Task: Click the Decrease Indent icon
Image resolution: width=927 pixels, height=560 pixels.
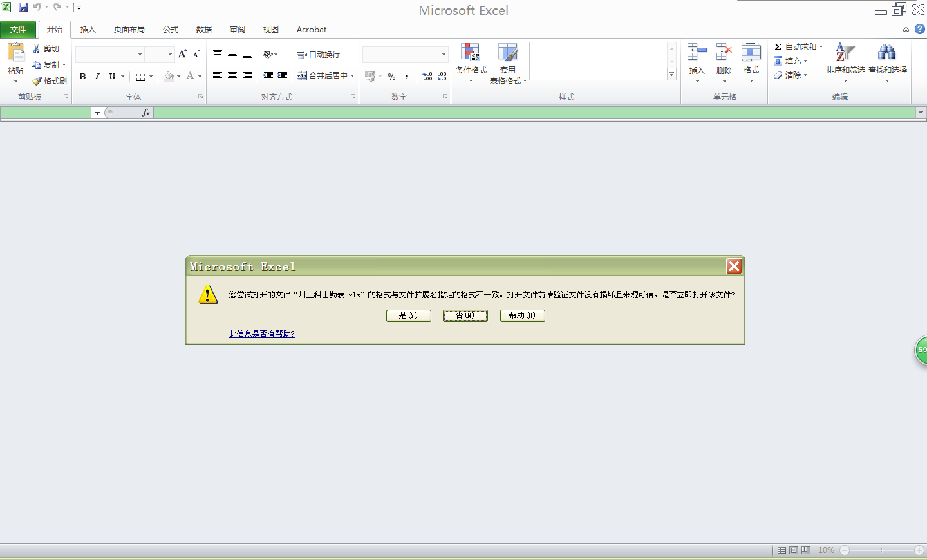Action: [x=268, y=76]
